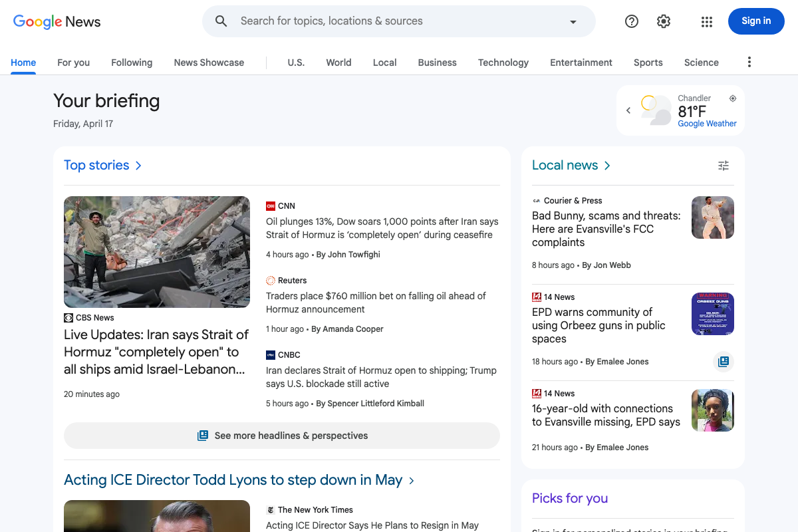Open the Iran rubble story thumbnail

[x=157, y=251]
